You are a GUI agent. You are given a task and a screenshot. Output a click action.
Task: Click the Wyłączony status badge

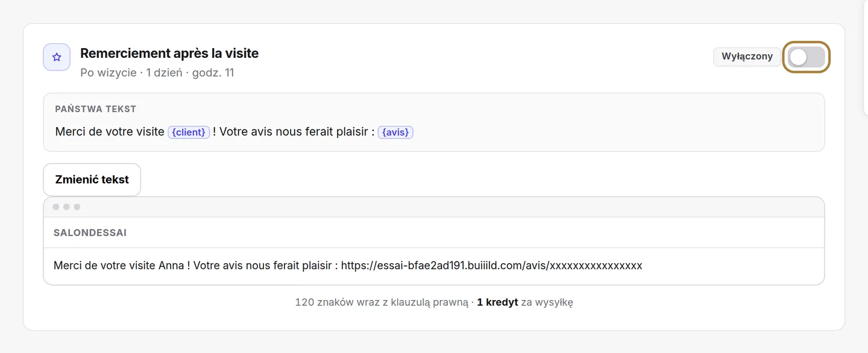tap(747, 57)
